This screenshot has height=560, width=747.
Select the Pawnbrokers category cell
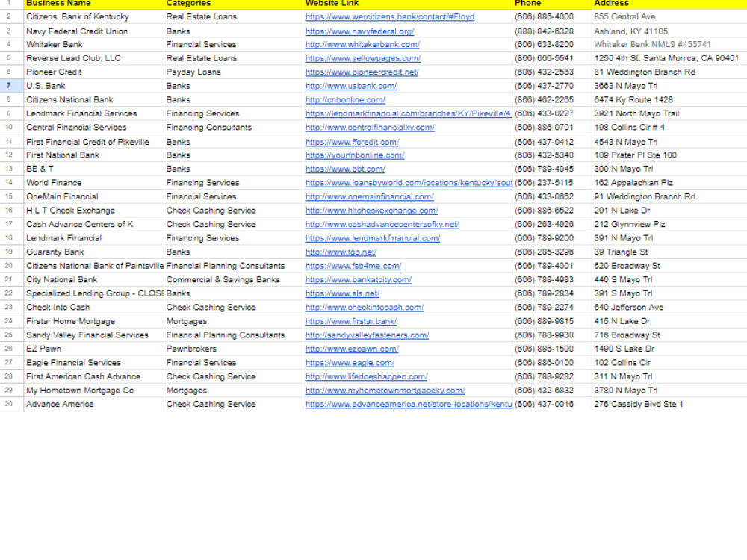point(233,348)
